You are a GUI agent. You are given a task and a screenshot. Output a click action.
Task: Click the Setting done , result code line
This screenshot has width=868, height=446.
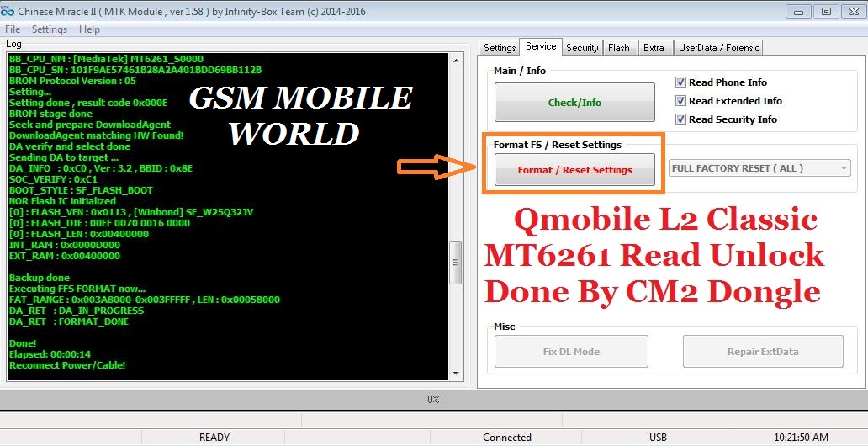(88, 103)
